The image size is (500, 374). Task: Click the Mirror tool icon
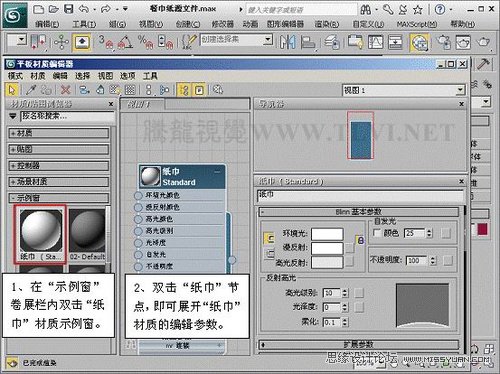[x=288, y=42]
